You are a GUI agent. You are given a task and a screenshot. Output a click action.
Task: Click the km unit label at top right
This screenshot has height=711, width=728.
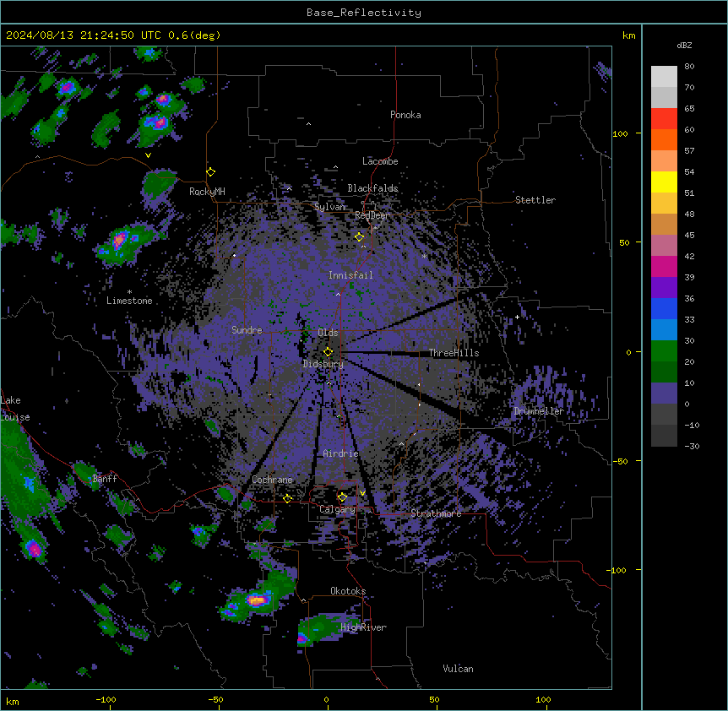629,35
